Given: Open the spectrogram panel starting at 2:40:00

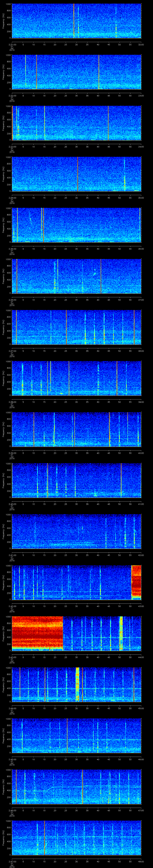Looking at the screenshot, I should (76, 480).
